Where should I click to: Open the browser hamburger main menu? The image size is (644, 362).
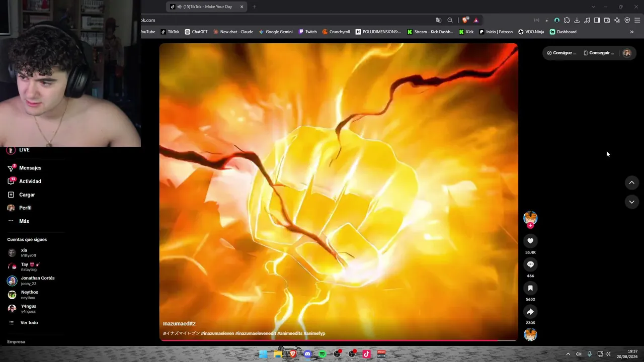click(637, 20)
